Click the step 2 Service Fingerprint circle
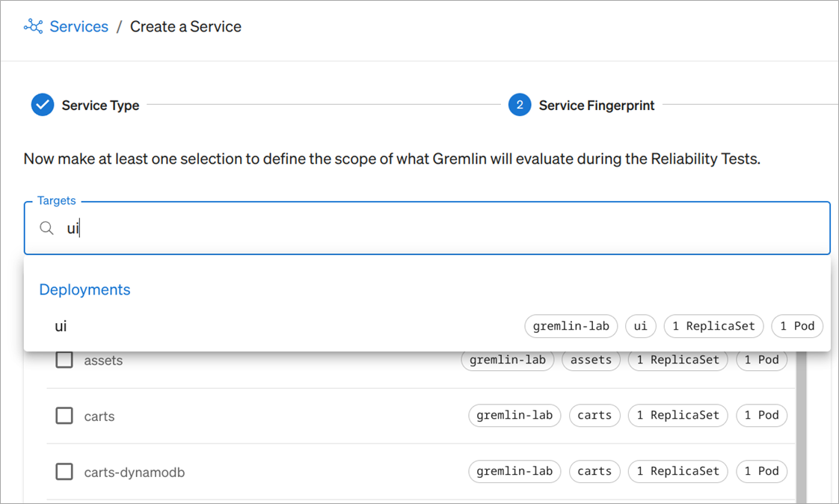Screen dimensions: 839x504 (x=520, y=105)
